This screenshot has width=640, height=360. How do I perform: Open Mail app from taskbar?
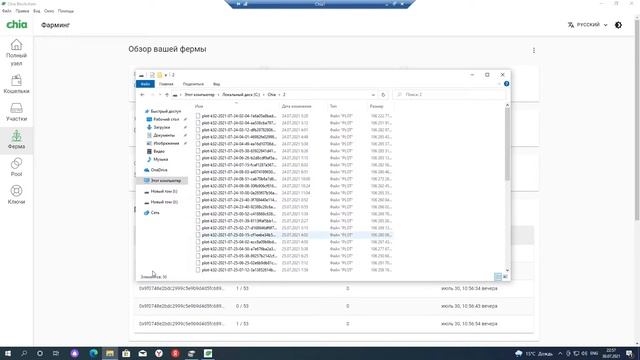click(x=142, y=353)
